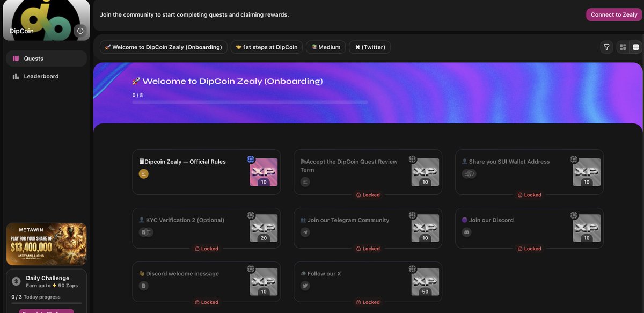Open the Follow our X quest card
644x313 pixels.
click(368, 282)
